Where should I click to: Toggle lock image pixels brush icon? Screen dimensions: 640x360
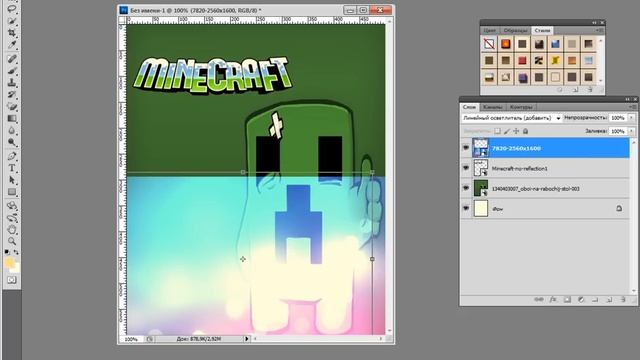coord(507,131)
